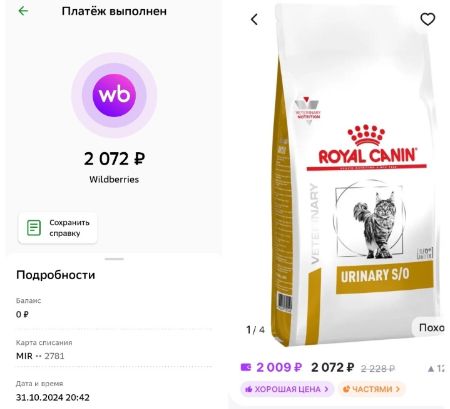Open the Похожие similar items button

(x=431, y=328)
